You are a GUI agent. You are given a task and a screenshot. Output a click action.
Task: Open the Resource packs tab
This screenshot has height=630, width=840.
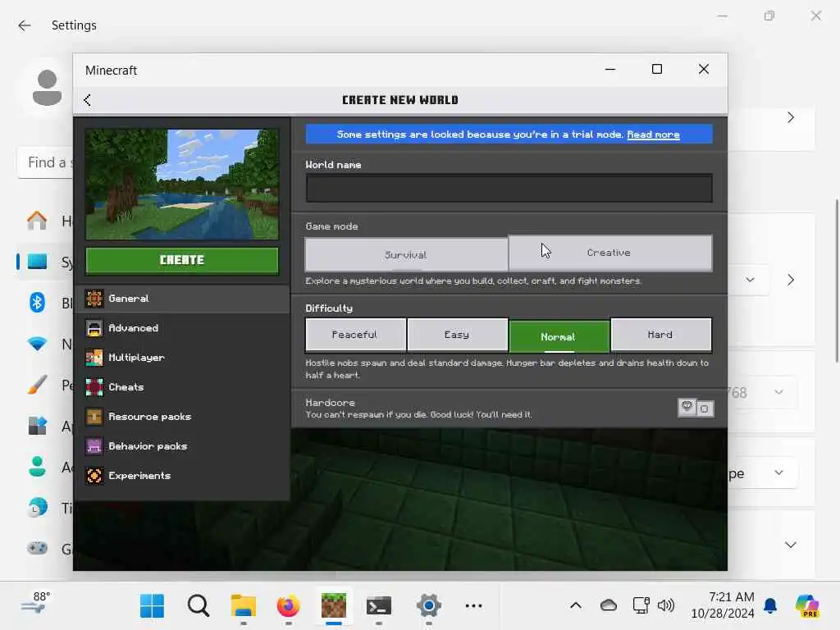click(182, 416)
